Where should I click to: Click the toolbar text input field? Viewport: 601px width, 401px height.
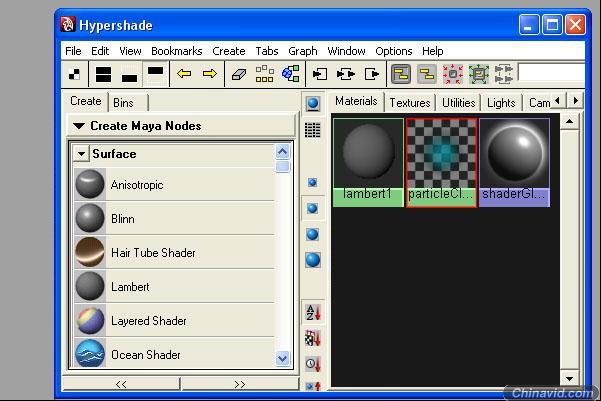pyautogui.click(x=552, y=72)
